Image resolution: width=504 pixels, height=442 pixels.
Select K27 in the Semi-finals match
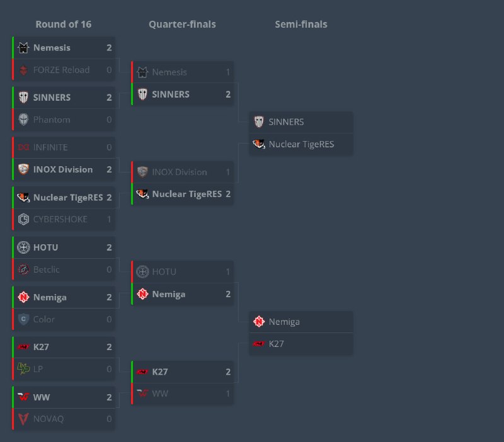click(301, 344)
